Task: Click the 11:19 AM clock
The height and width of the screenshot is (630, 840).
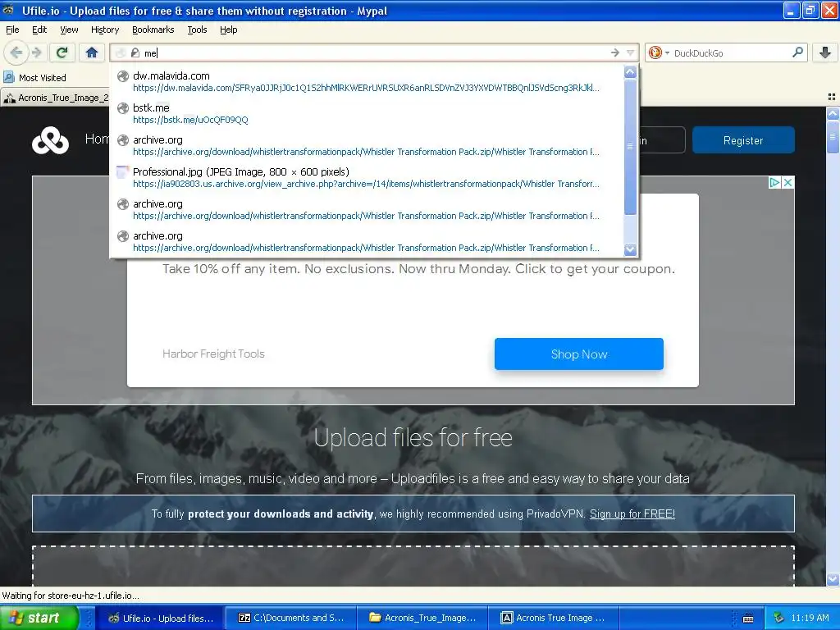Action: pos(810,619)
